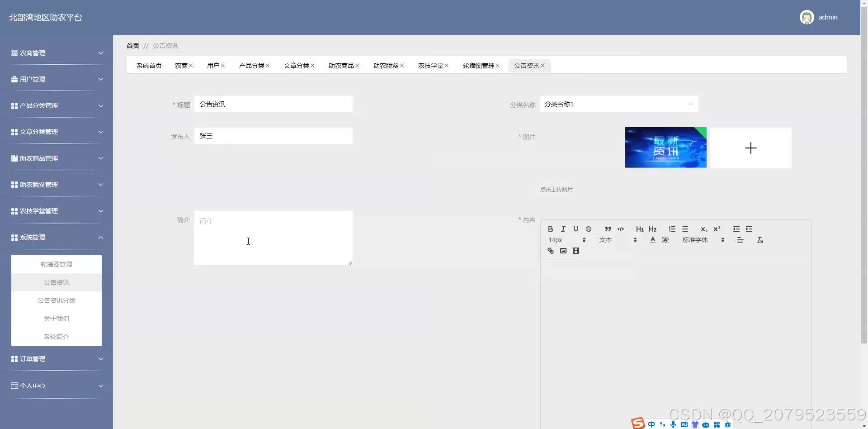Image resolution: width=868 pixels, height=429 pixels.
Task: Open 公告资讯分类 from the sidebar
Action: click(56, 300)
